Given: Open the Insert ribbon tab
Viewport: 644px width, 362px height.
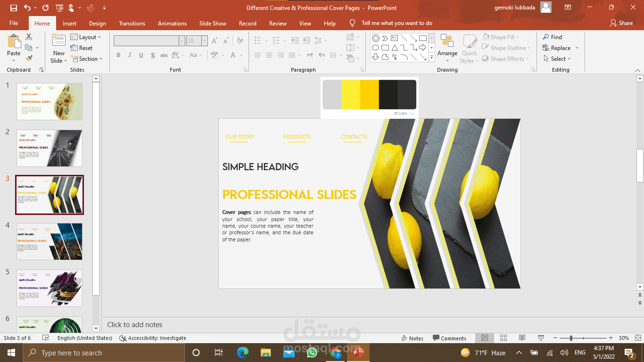Looking at the screenshot, I should [x=69, y=23].
